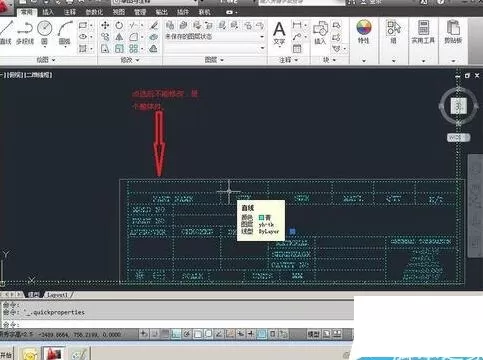Viewport: 483px width, 360px height.
Task: Expand the Draw (绘图) panel
Action: tap(46, 60)
